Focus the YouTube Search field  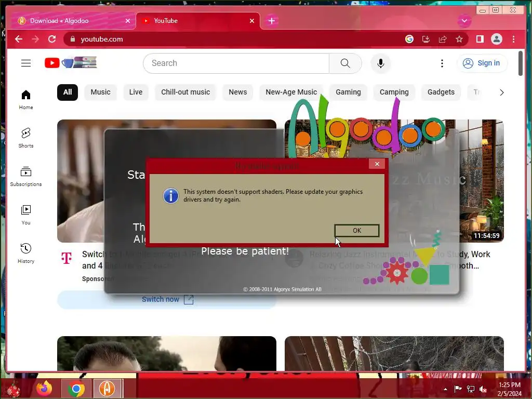click(236, 63)
